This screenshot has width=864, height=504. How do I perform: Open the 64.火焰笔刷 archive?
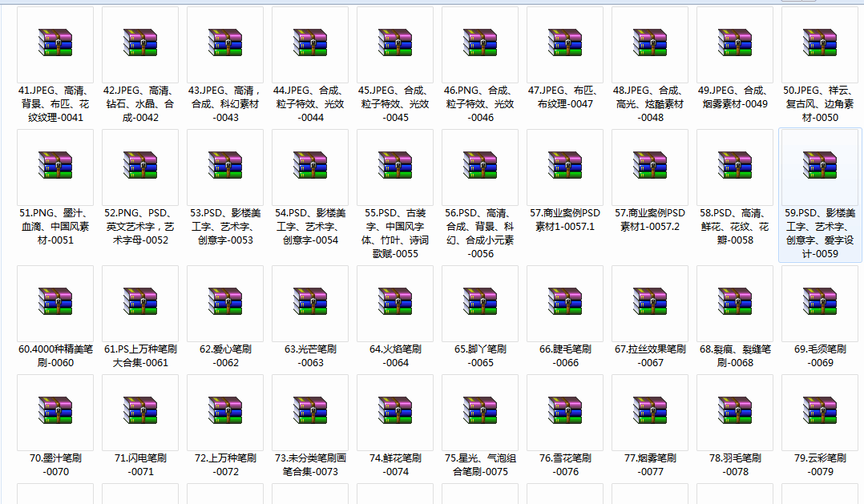[394, 304]
